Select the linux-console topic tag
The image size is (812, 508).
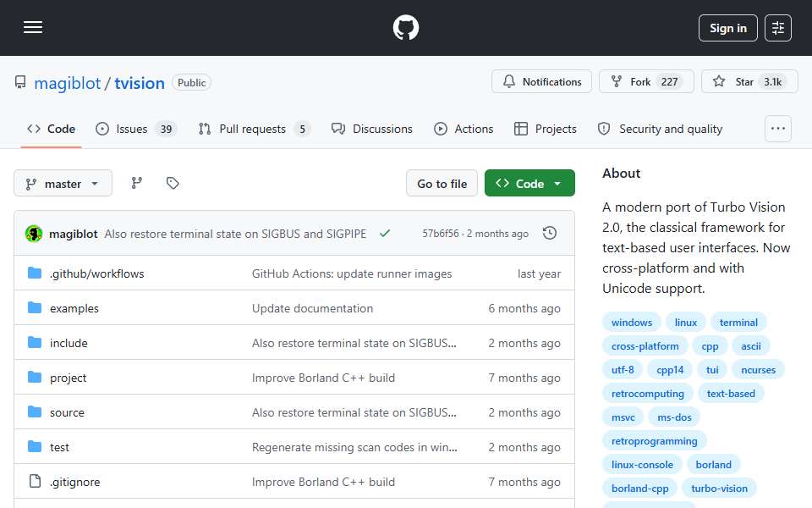642,466
